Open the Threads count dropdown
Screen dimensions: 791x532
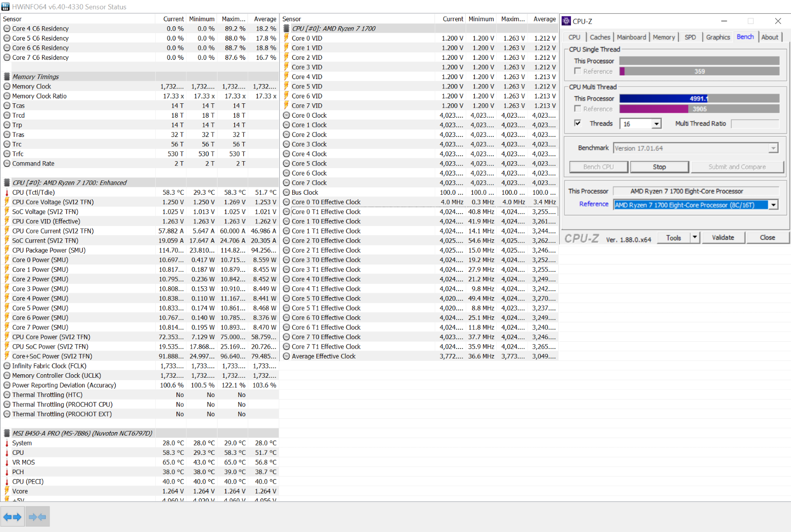[657, 124]
